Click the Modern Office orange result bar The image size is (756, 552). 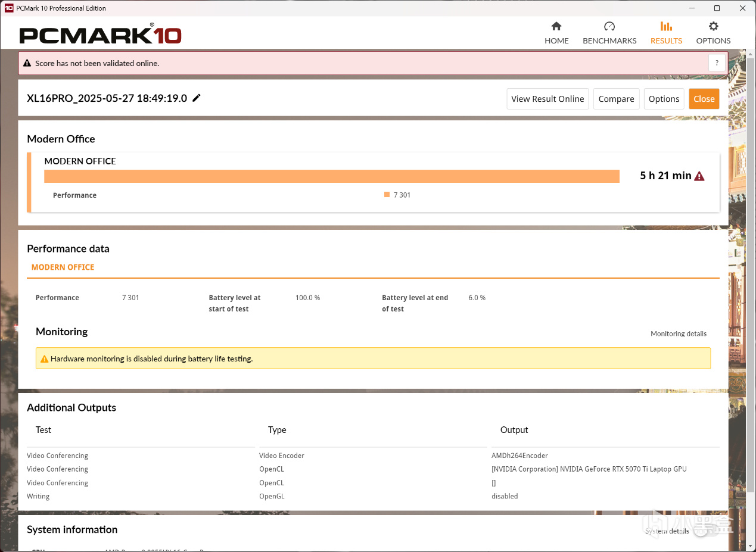point(332,176)
